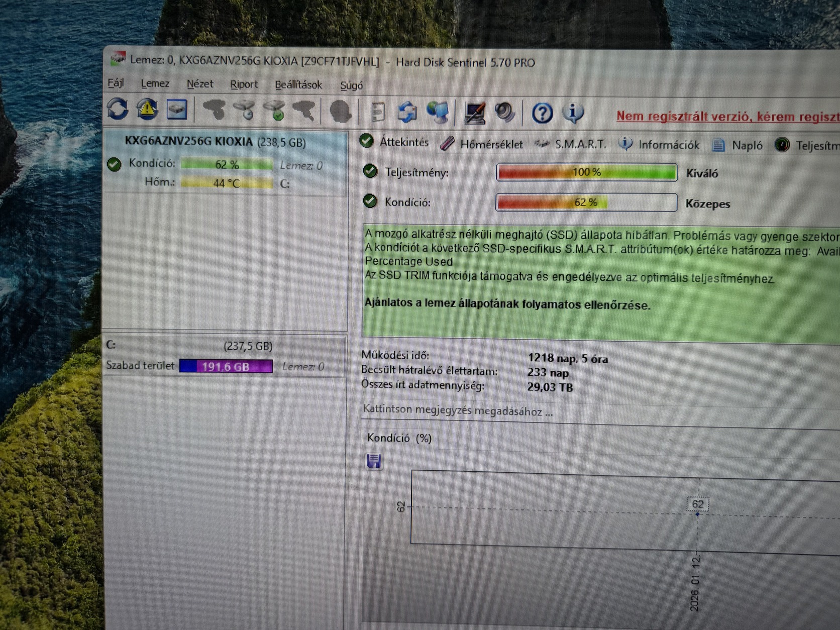Open help with the question mark icon

click(x=543, y=114)
